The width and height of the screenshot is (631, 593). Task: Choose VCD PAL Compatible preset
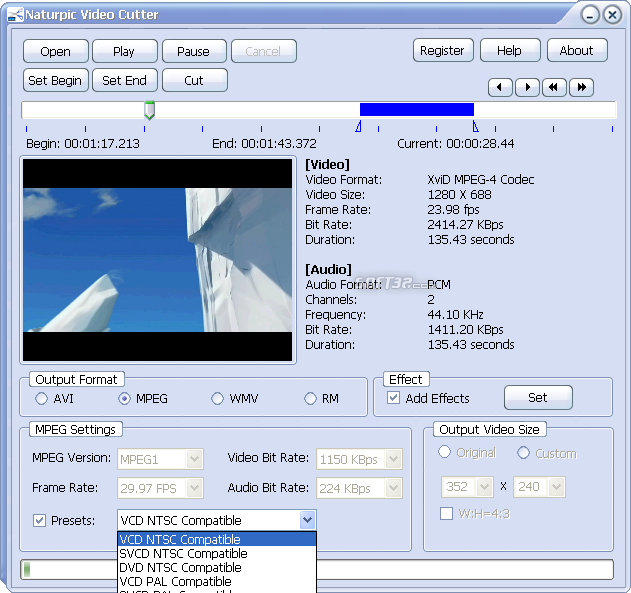coord(217,581)
